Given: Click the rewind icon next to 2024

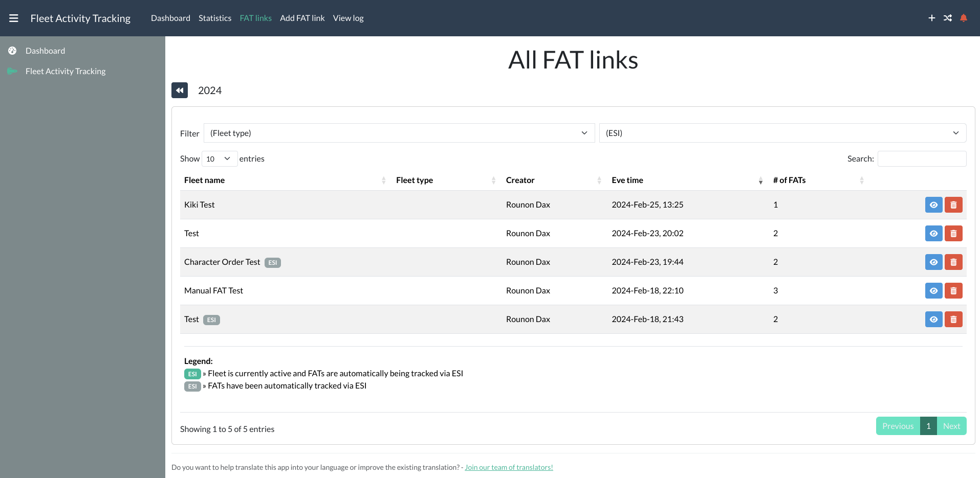Looking at the screenshot, I should click(180, 90).
